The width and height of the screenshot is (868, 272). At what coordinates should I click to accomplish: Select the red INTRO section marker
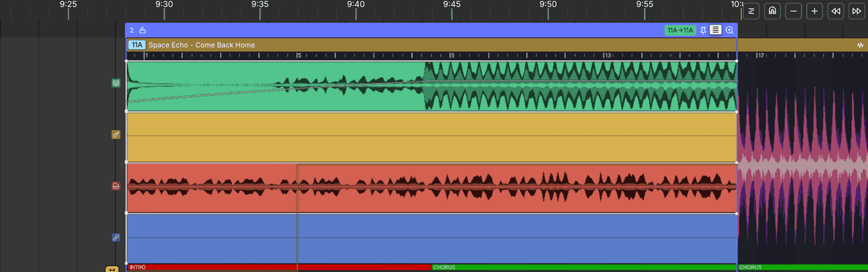[x=210, y=267]
